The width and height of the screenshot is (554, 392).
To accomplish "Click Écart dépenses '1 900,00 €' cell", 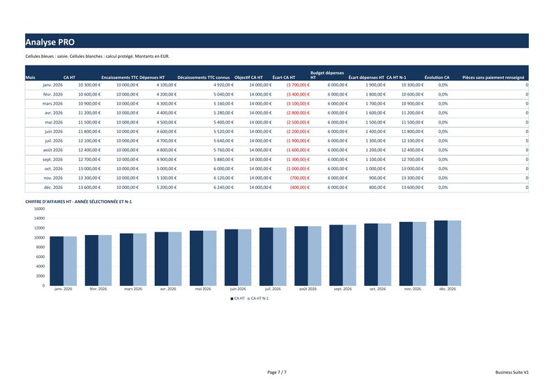I will coord(375,85).
